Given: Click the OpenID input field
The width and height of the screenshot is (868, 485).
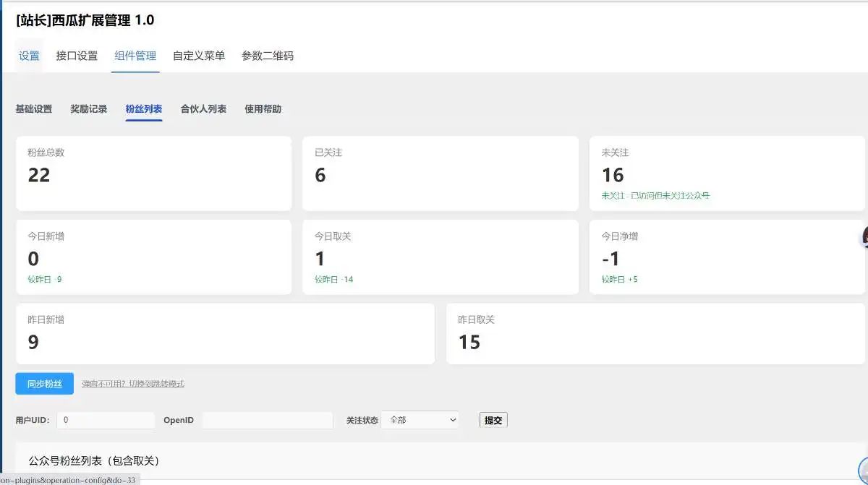Looking at the screenshot, I should [268, 419].
